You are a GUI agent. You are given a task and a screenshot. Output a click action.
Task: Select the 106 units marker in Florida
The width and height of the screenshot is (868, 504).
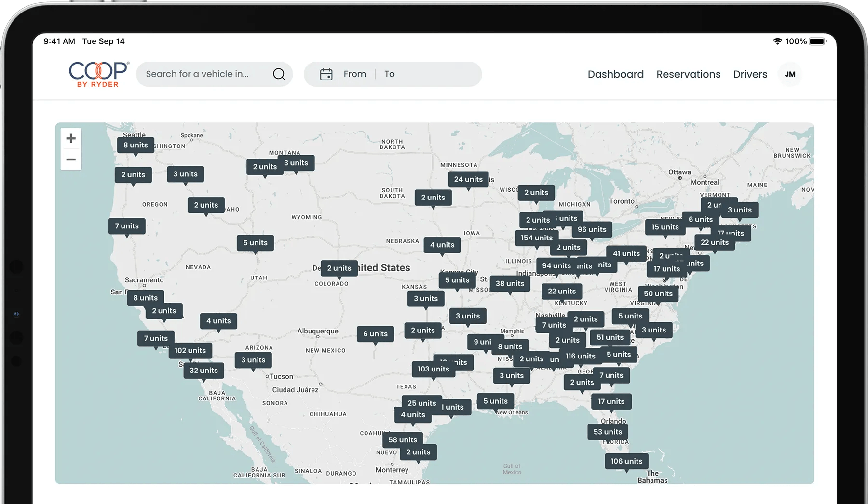point(626,462)
